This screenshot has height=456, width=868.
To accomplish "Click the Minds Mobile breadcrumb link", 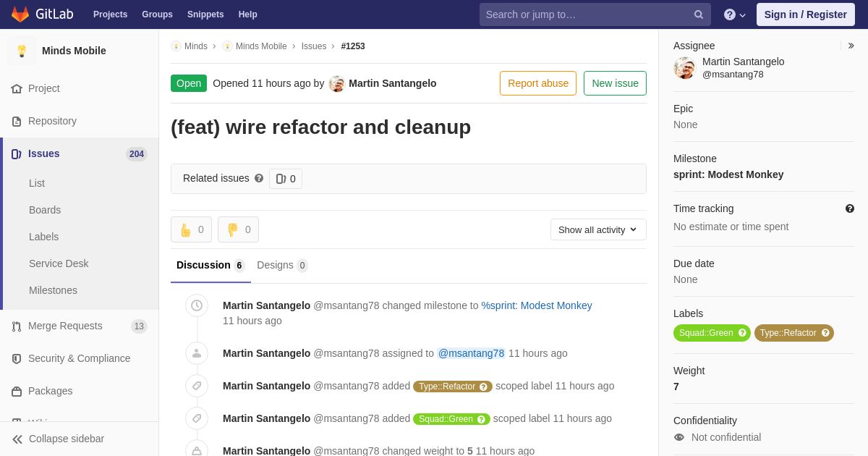I will (x=261, y=46).
